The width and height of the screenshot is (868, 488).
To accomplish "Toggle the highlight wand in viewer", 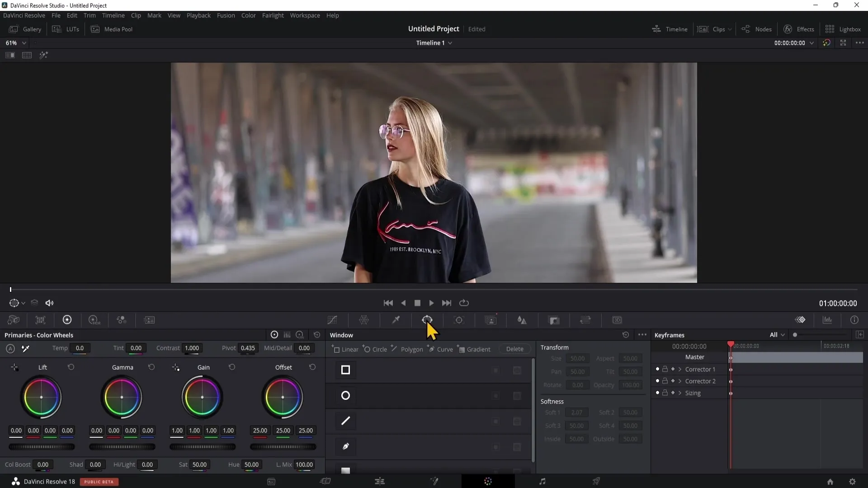I will [43, 55].
